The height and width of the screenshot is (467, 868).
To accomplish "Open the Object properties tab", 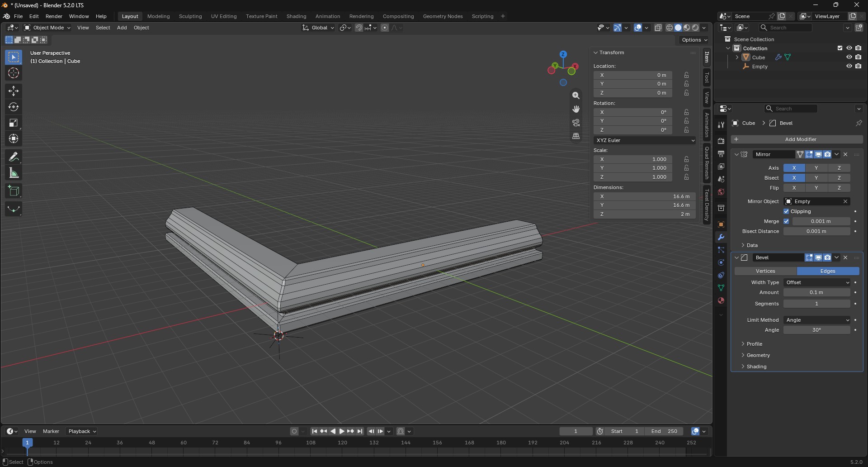I will coord(721,224).
